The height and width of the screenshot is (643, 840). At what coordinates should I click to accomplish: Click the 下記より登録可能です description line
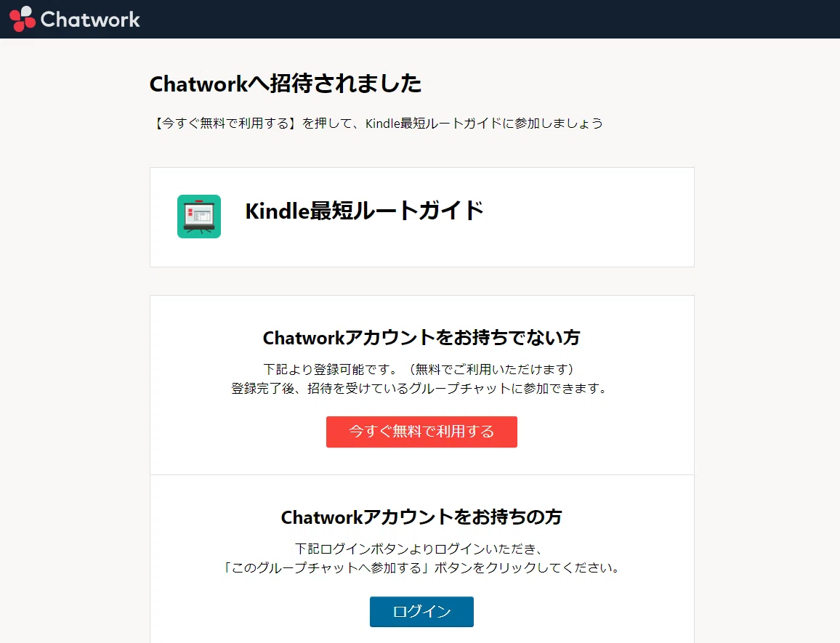click(421, 369)
